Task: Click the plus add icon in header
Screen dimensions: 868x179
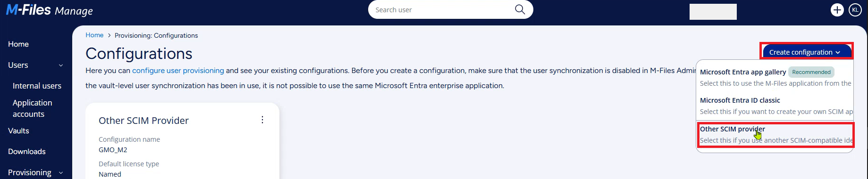Action: 837,10
